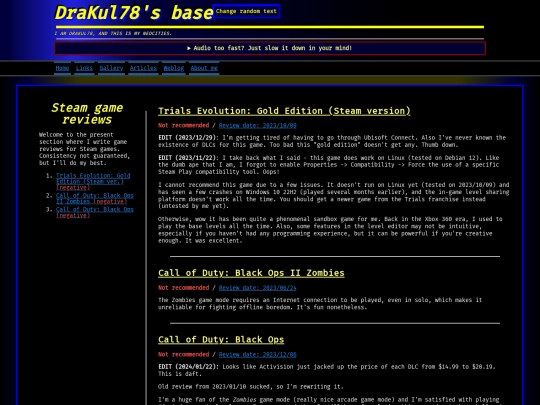The width and height of the screenshot is (540, 405).
Task: Click the 'EDIT (2024/01/22)' paragraph label
Action: pos(188,367)
